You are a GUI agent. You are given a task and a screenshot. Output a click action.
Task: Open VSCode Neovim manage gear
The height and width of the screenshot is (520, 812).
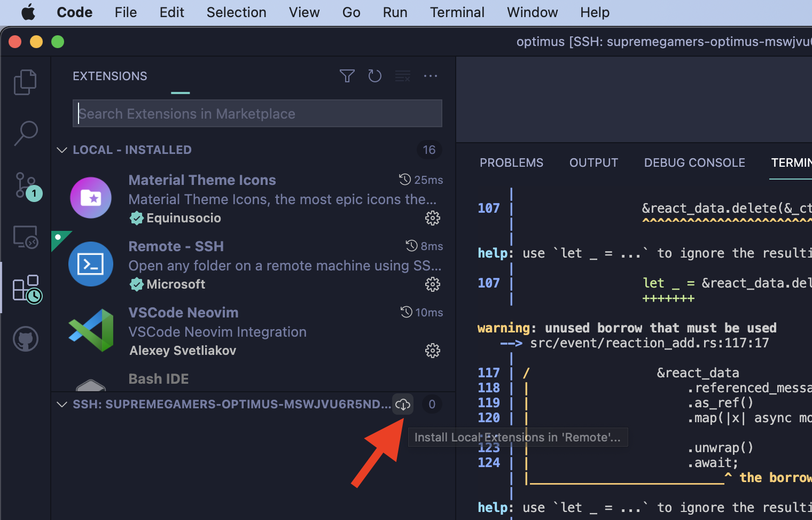[433, 351]
